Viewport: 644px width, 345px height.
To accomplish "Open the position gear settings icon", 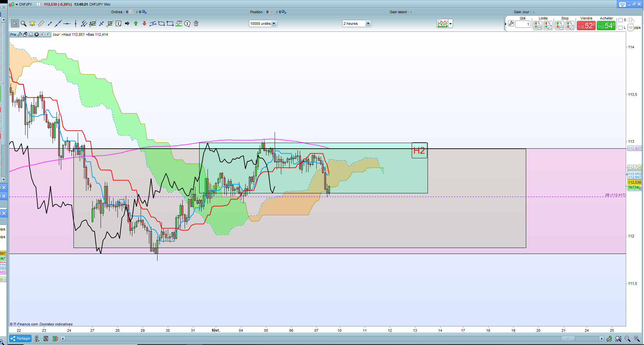I will pyautogui.click(x=284, y=12).
